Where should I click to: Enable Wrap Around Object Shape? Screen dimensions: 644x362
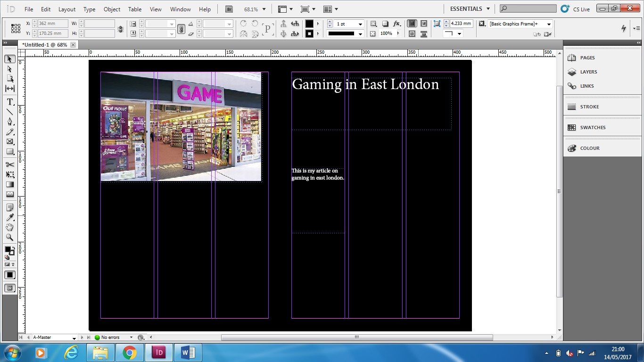point(412,34)
